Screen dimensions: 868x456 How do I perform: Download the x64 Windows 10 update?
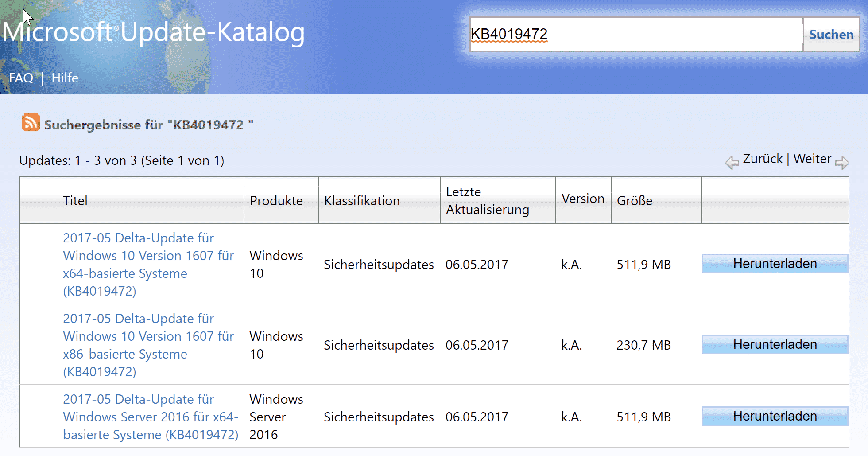pyautogui.click(x=775, y=264)
